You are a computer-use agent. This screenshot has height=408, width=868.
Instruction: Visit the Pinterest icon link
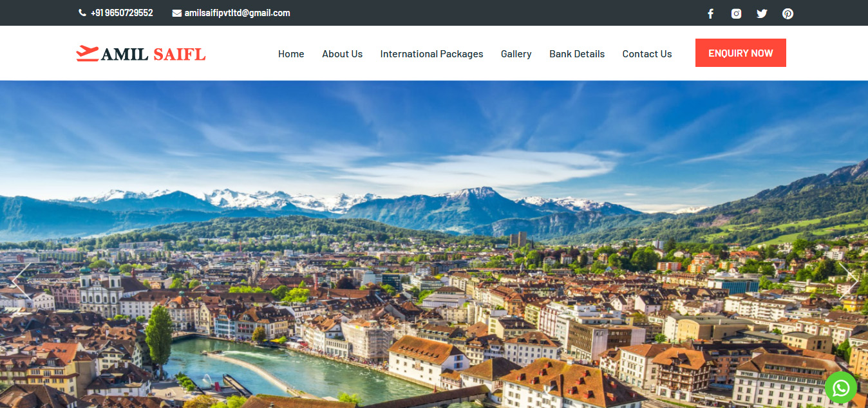tap(788, 14)
